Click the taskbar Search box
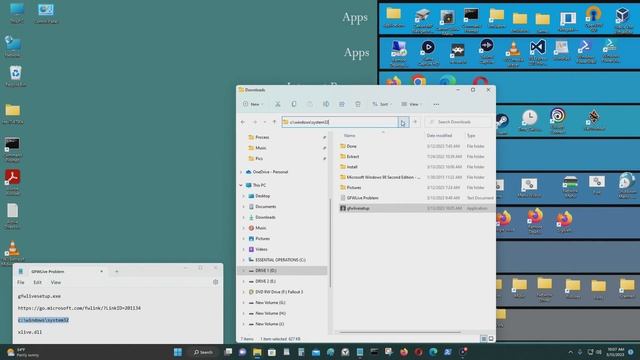Image resolution: width=640 pixels, height=360 pixels. tap(203, 352)
